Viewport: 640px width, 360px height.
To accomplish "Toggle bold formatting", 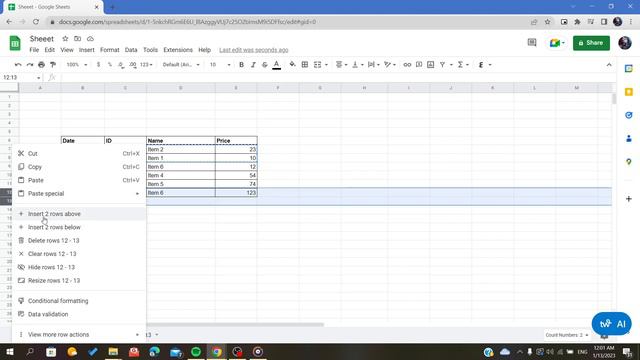I will coord(241,64).
